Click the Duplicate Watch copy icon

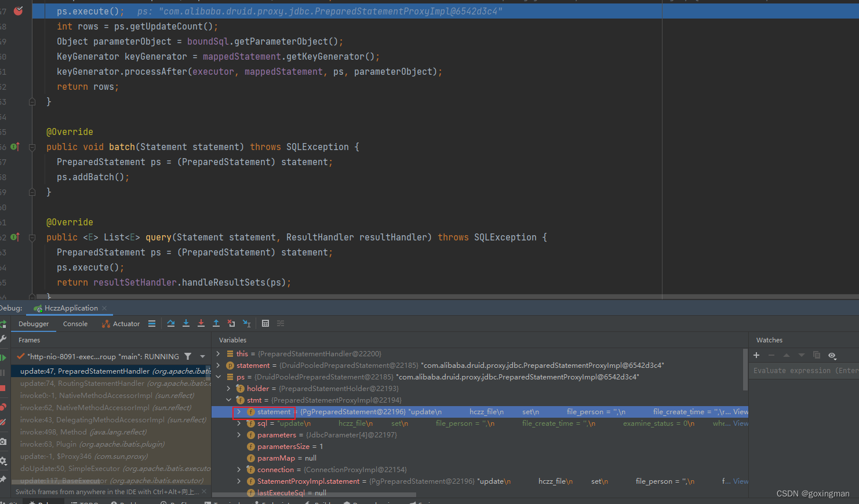point(817,355)
